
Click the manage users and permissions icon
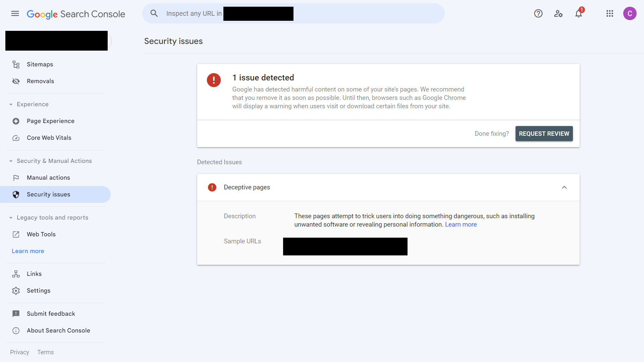(x=558, y=13)
